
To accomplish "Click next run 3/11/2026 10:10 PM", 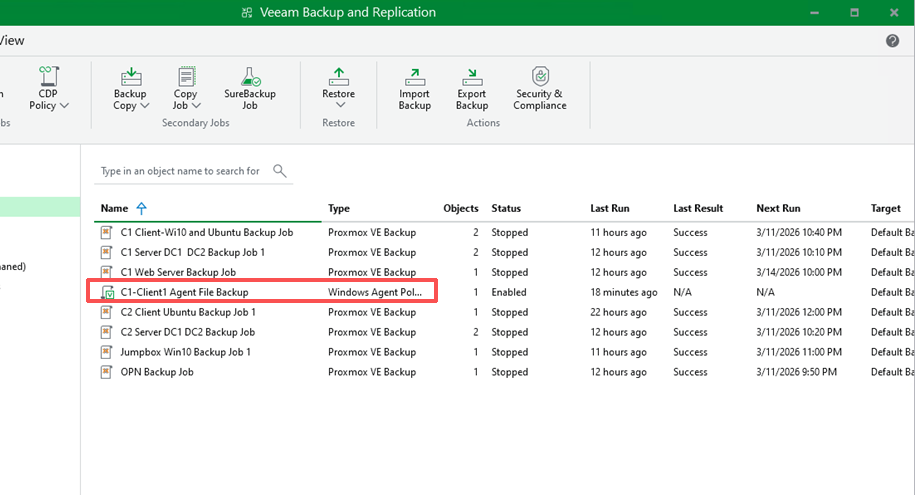I will 799,252.
